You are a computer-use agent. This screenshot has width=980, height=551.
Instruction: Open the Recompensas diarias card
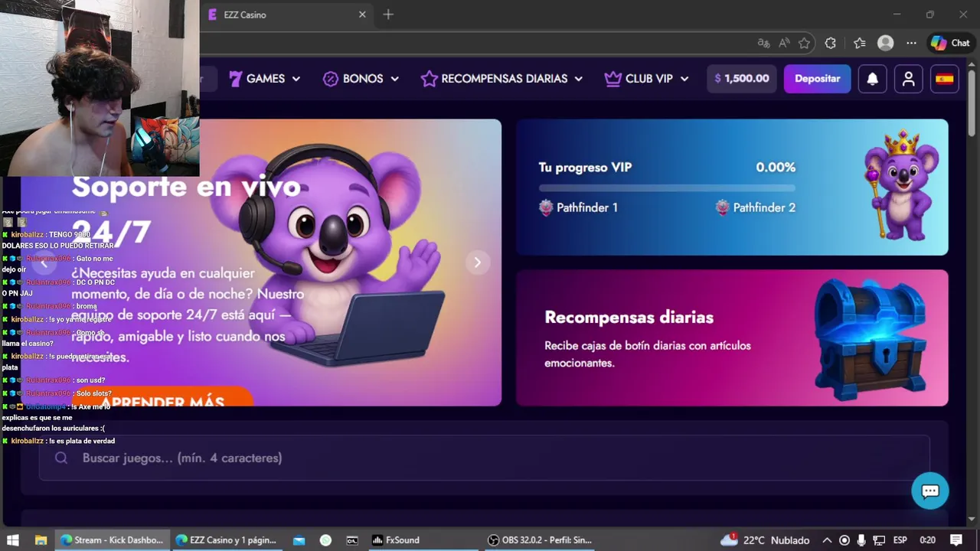point(732,337)
